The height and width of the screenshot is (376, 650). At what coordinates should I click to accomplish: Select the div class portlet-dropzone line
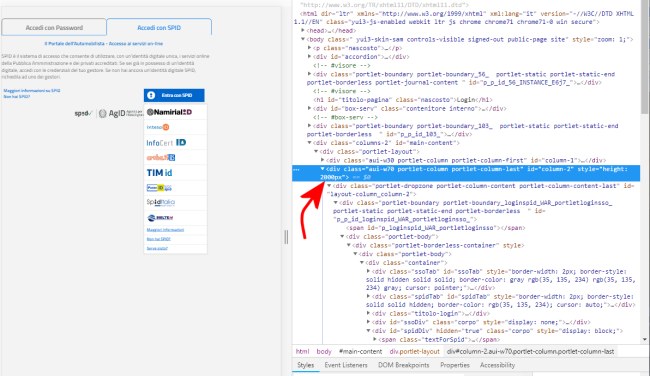[x=481, y=190]
